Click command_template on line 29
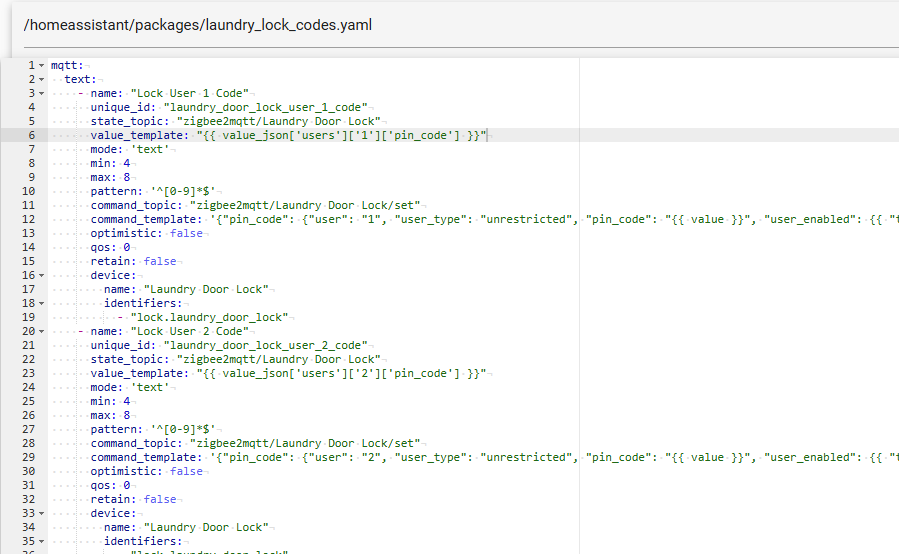The height and width of the screenshot is (554, 899). [494, 457]
